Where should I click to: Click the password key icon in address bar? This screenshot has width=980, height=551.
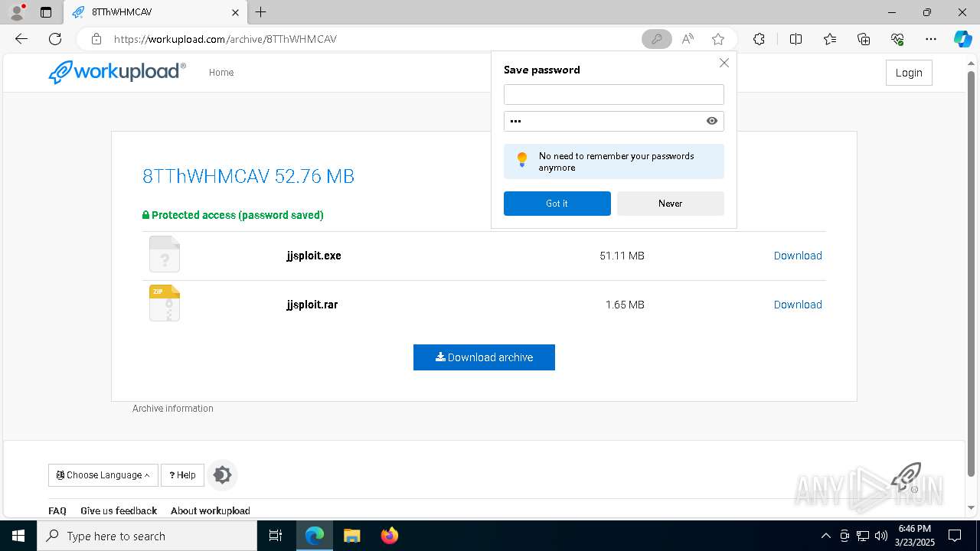tap(656, 39)
